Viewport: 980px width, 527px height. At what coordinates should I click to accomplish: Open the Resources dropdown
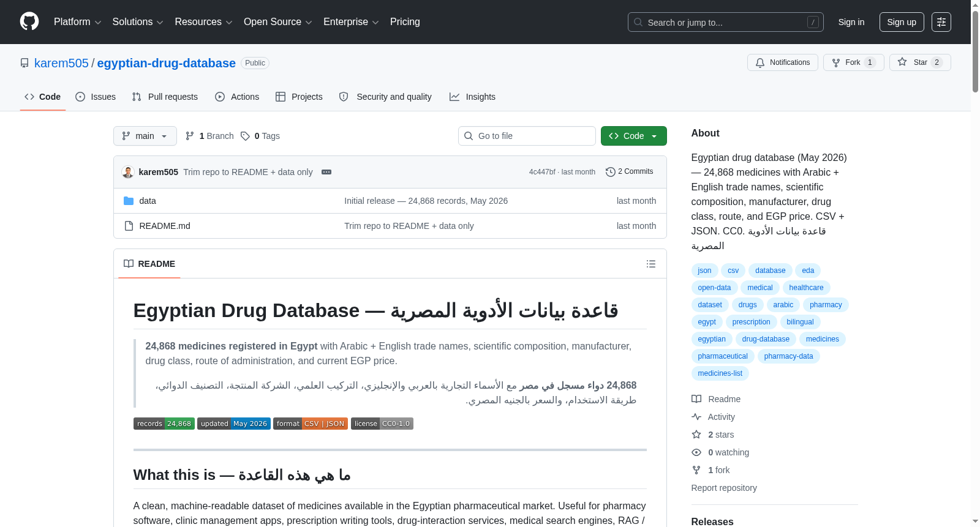pyautogui.click(x=203, y=22)
